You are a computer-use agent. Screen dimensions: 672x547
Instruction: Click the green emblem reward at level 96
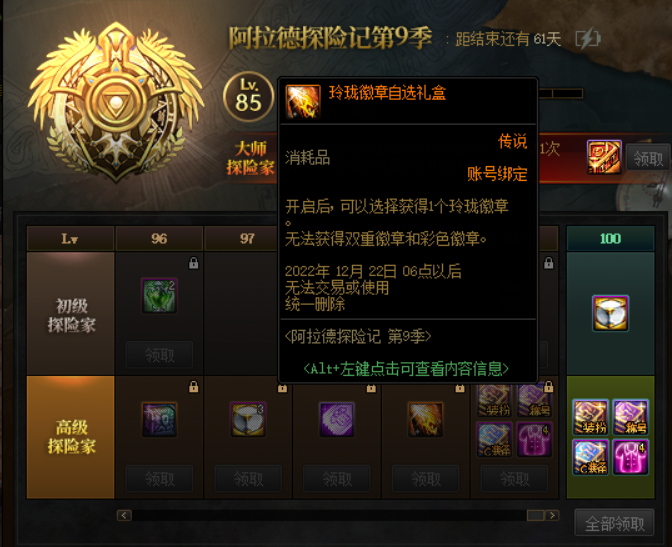tap(159, 295)
